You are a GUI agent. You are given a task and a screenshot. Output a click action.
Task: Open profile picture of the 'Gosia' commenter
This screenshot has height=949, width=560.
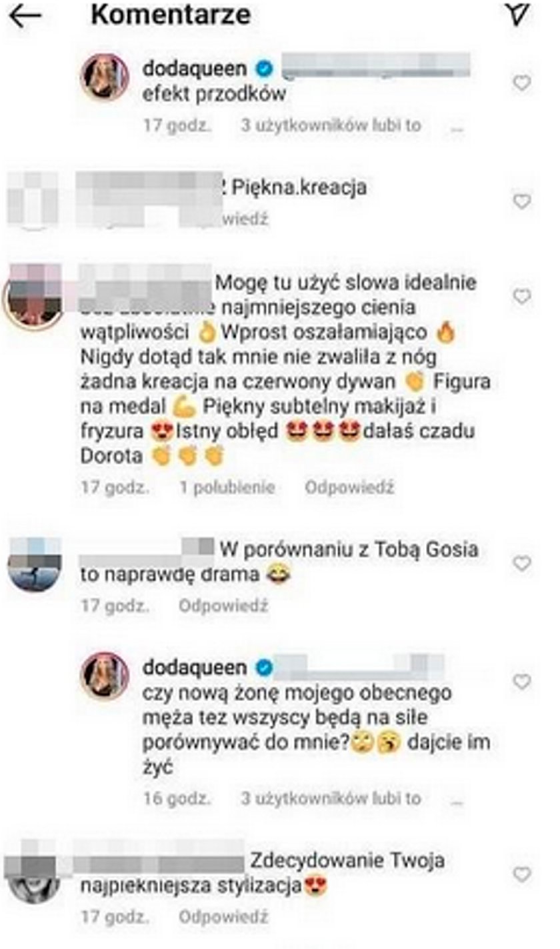click(x=35, y=564)
